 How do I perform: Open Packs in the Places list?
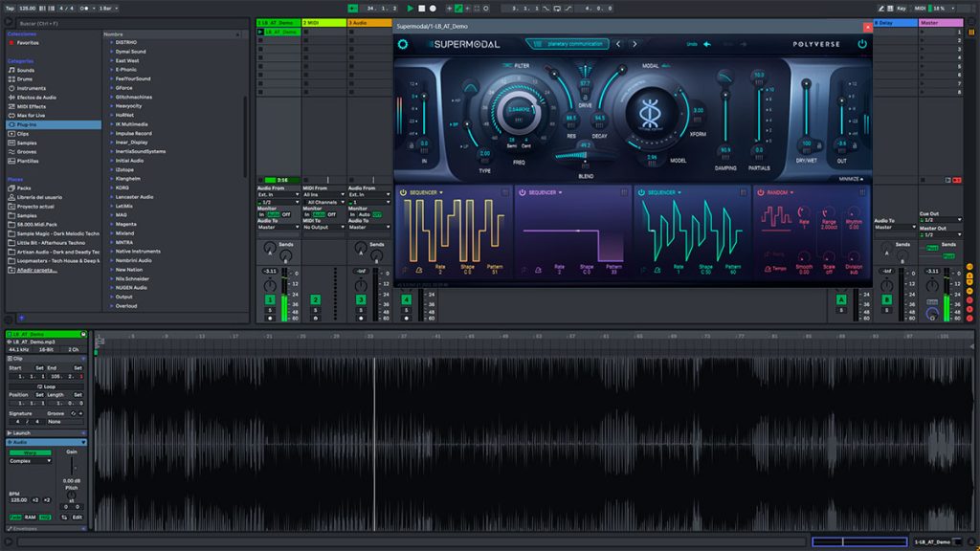tap(23, 188)
